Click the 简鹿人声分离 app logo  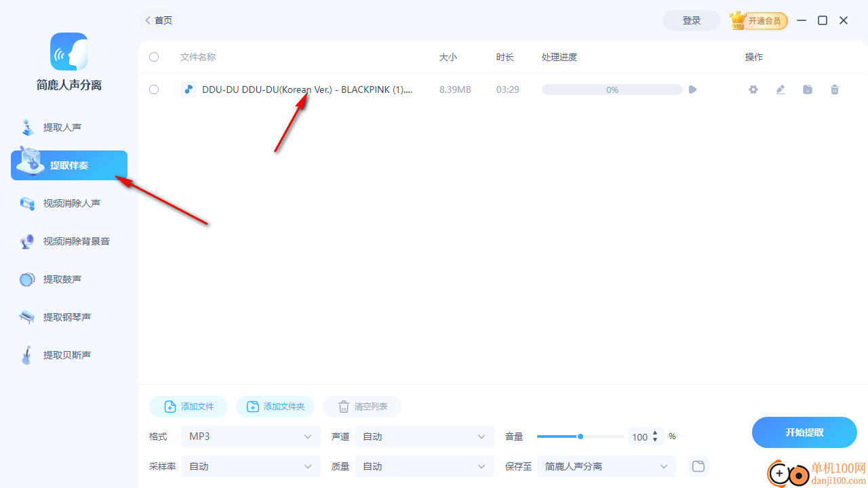[69, 52]
